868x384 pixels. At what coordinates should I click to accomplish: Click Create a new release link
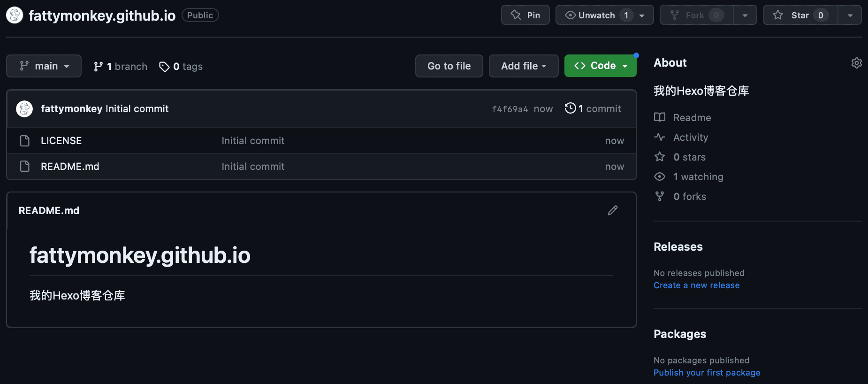(697, 285)
